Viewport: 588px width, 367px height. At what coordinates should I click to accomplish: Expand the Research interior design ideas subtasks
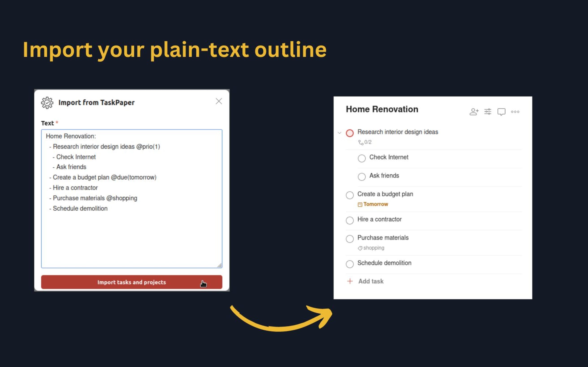click(x=338, y=132)
